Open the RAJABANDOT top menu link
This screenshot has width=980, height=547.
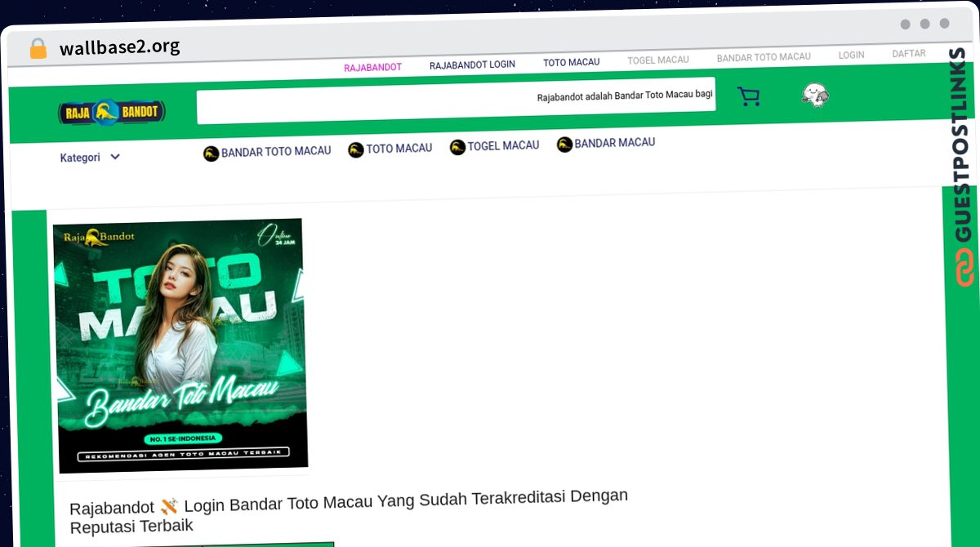pos(372,67)
